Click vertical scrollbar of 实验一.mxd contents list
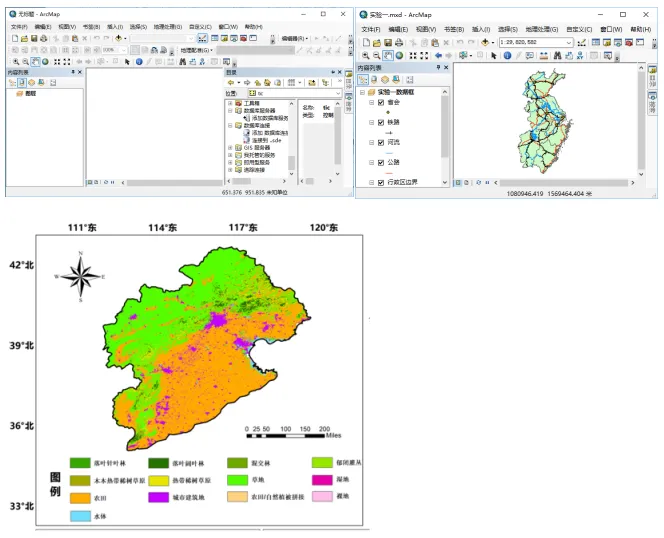Image resolution: width=664 pixels, height=538 pixels. 445,127
